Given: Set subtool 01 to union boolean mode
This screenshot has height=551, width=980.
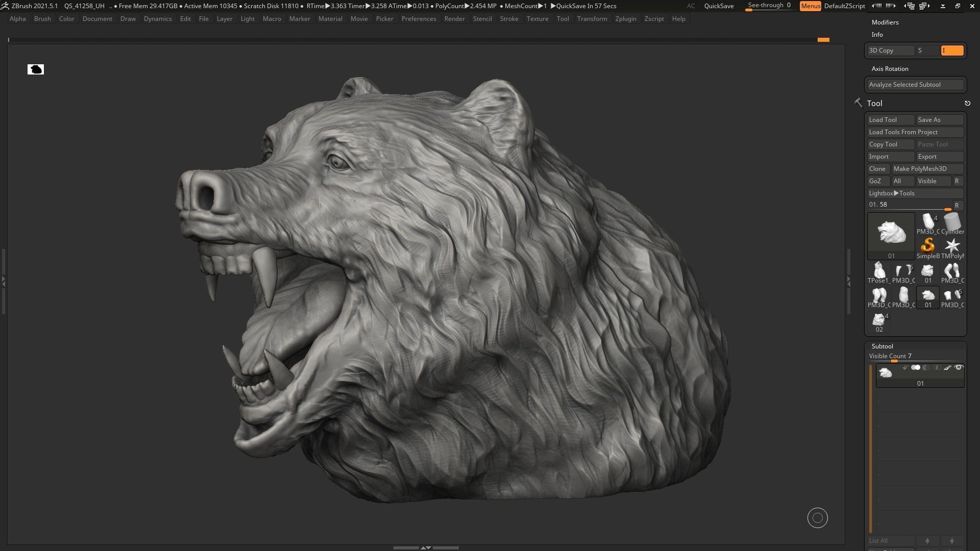Looking at the screenshot, I should tap(916, 368).
